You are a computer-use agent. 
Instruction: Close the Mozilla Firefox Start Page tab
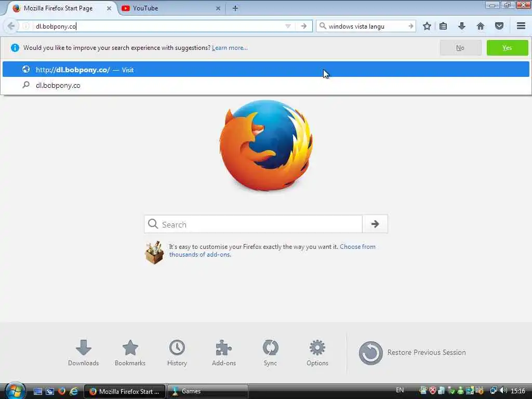coord(109,8)
